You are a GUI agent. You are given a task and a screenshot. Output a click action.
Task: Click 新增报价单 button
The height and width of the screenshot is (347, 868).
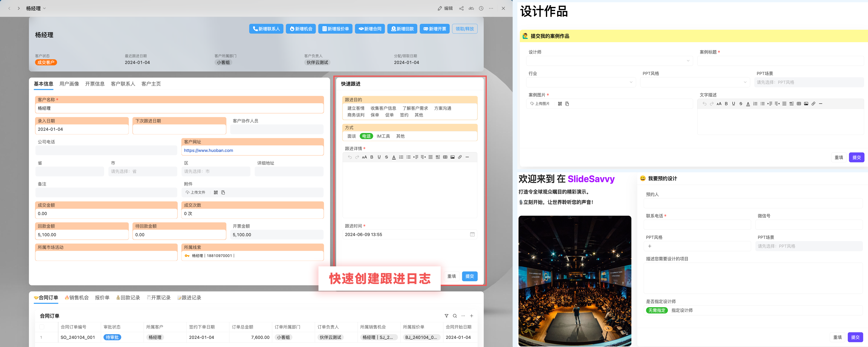point(335,29)
